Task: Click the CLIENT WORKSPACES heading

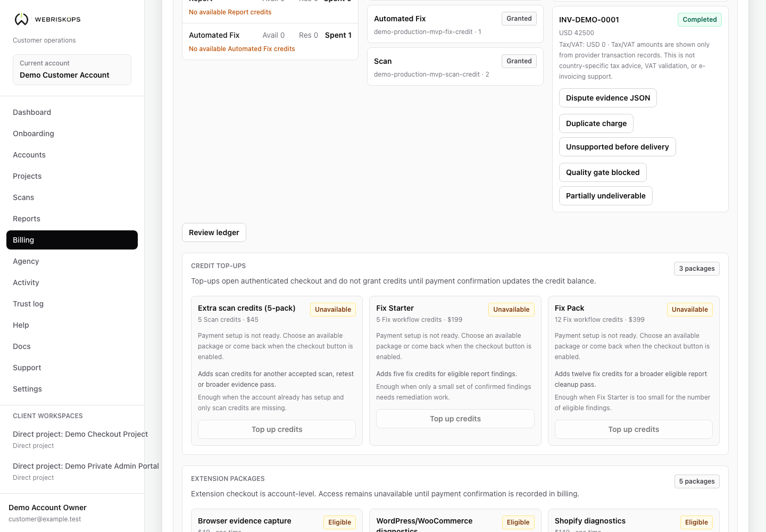Action: pos(48,416)
